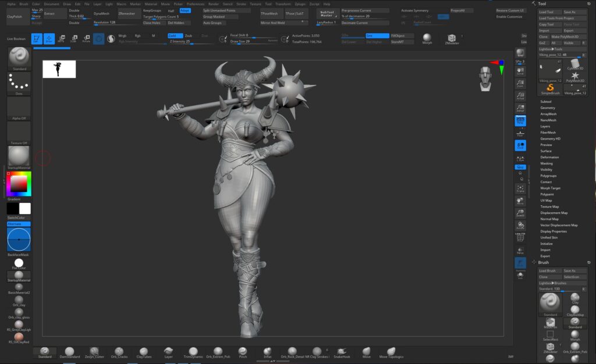Viewport: 596px width, 364px height.
Task: Toggle Live Boolean mode
Action: pos(16,39)
